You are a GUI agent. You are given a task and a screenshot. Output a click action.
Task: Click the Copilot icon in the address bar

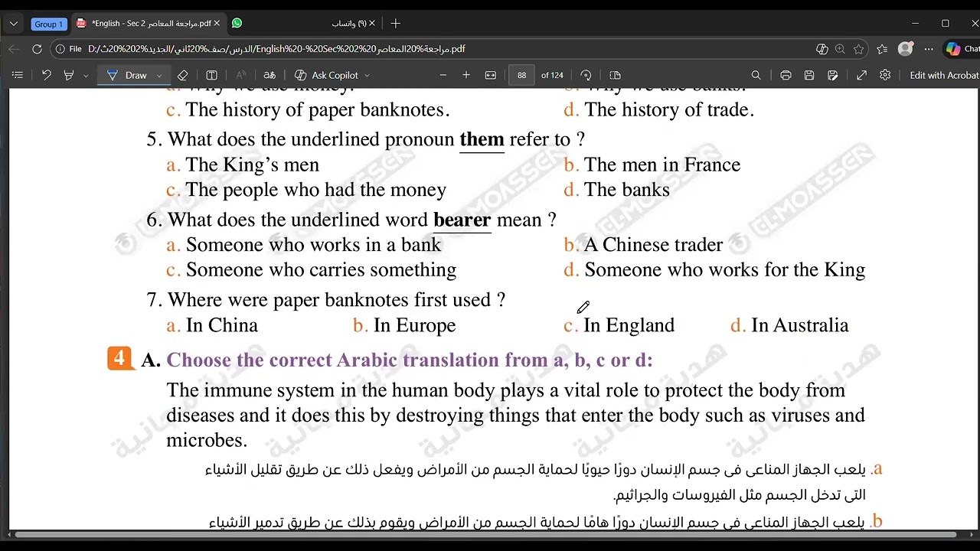click(822, 49)
